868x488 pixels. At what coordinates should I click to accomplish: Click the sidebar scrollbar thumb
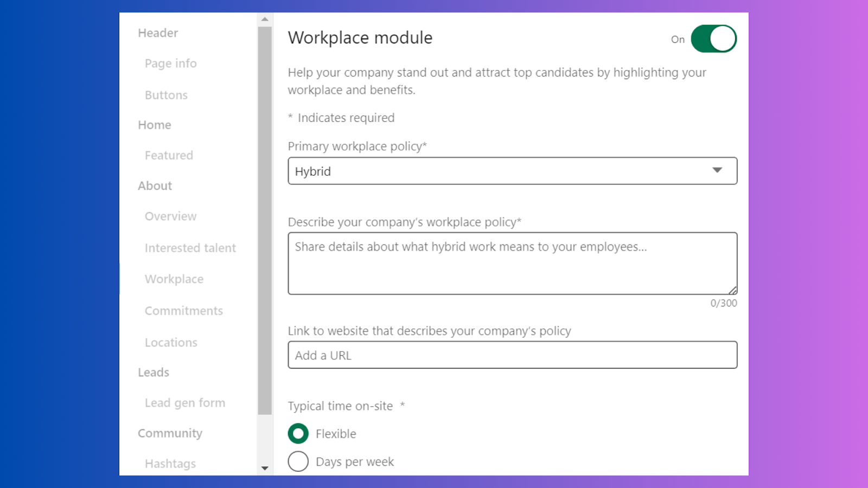coord(265,220)
